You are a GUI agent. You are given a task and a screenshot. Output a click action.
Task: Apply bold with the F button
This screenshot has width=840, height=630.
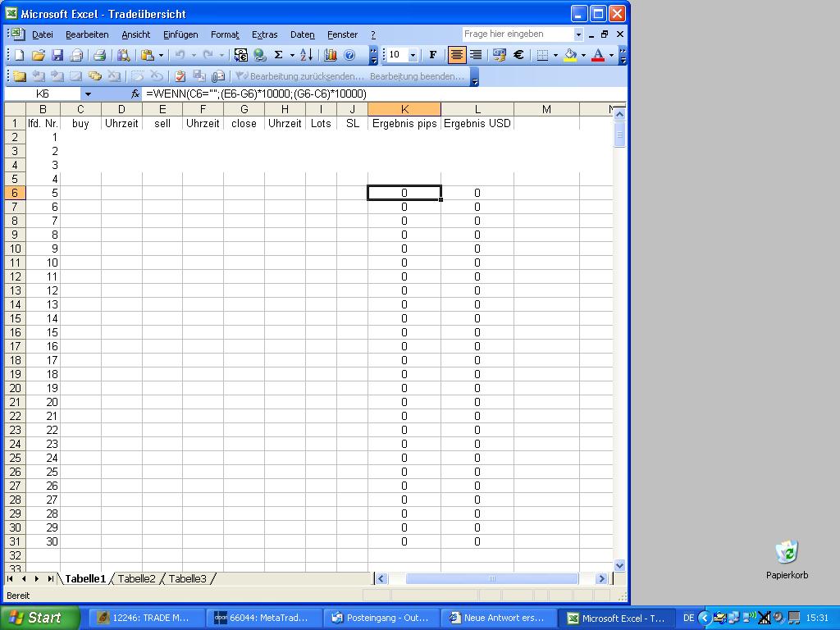433,55
